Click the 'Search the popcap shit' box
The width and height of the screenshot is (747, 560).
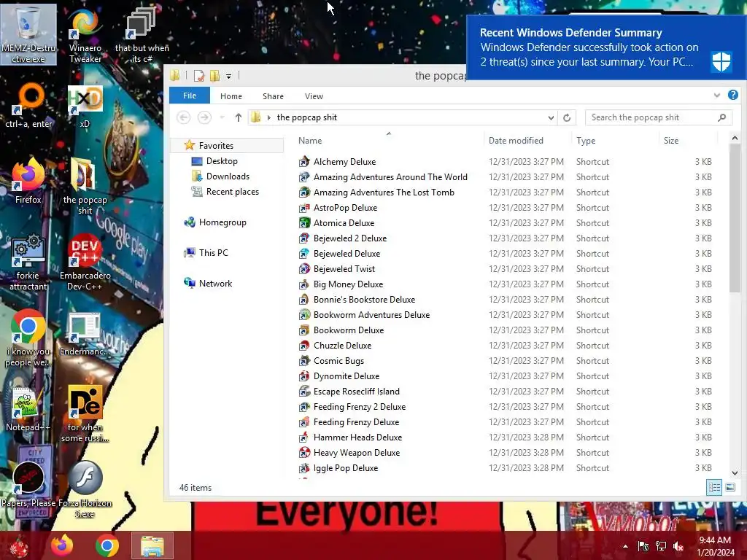pos(659,117)
